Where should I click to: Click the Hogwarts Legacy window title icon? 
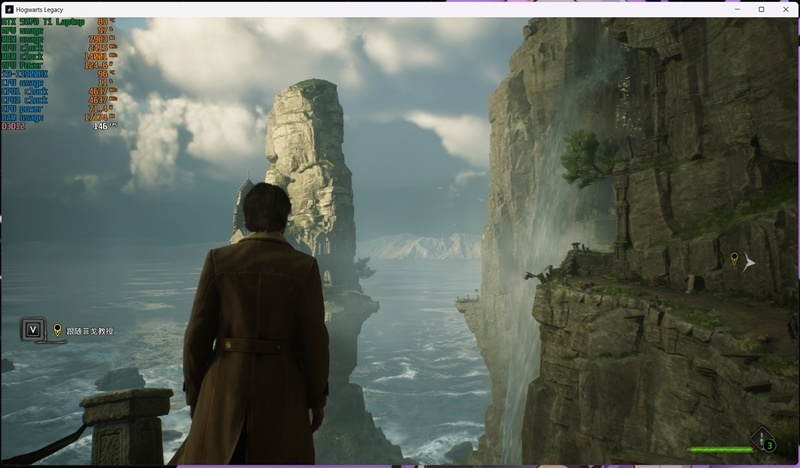9,9
